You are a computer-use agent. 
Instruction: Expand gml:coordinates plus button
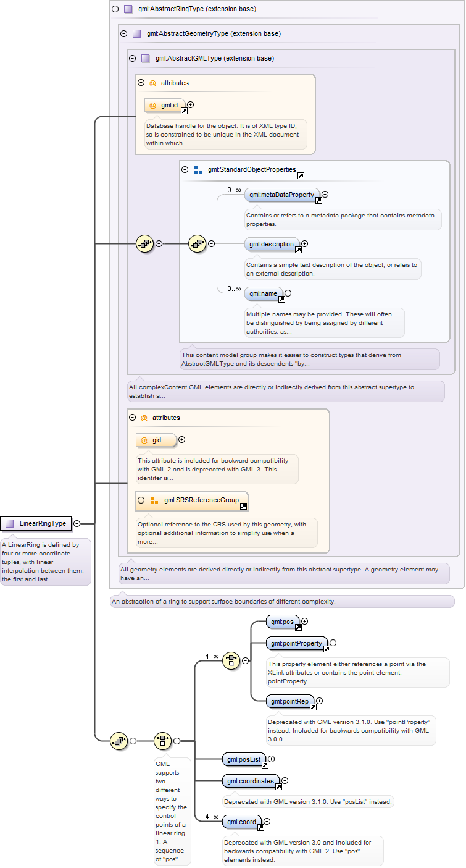[x=285, y=781]
